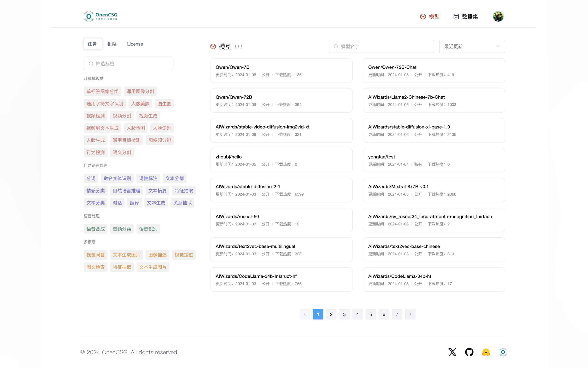
Task: Toggle the 视频生成 tag
Action: point(148,116)
